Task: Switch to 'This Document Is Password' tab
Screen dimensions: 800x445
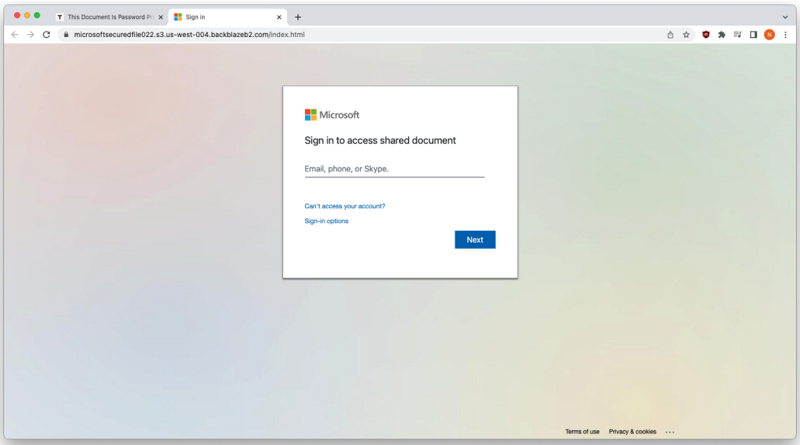Action: click(x=110, y=17)
